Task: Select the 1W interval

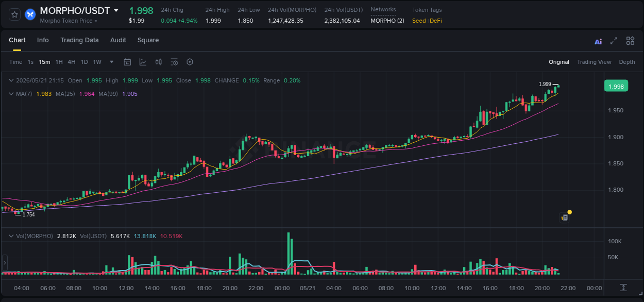Action: pos(97,62)
